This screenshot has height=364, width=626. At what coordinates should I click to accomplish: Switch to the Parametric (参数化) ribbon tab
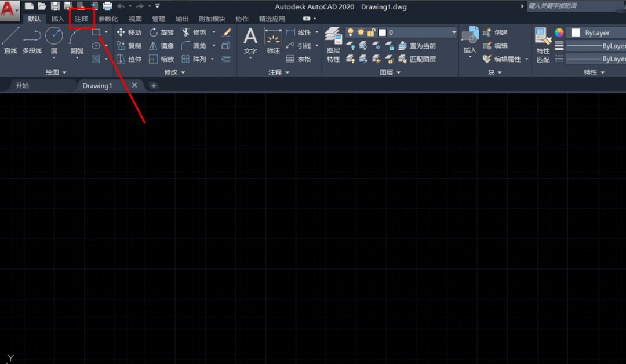(107, 18)
